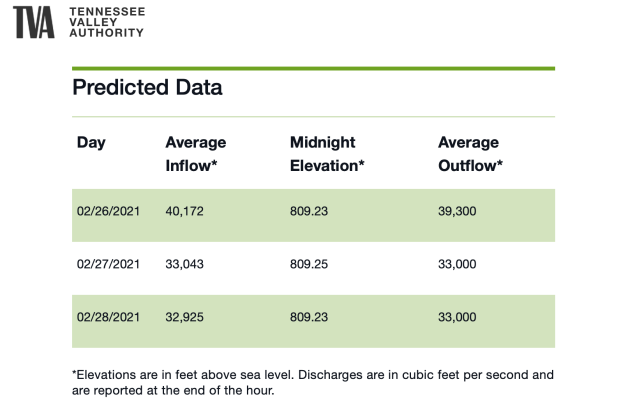Viewport: 628px width, 400px height.
Task: Click the 02/26/2021 row's midnight elevation value
Action: click(309, 213)
